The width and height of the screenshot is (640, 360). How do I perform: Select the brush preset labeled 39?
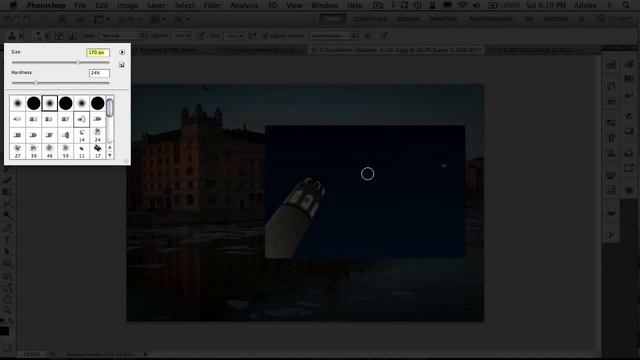click(33, 151)
